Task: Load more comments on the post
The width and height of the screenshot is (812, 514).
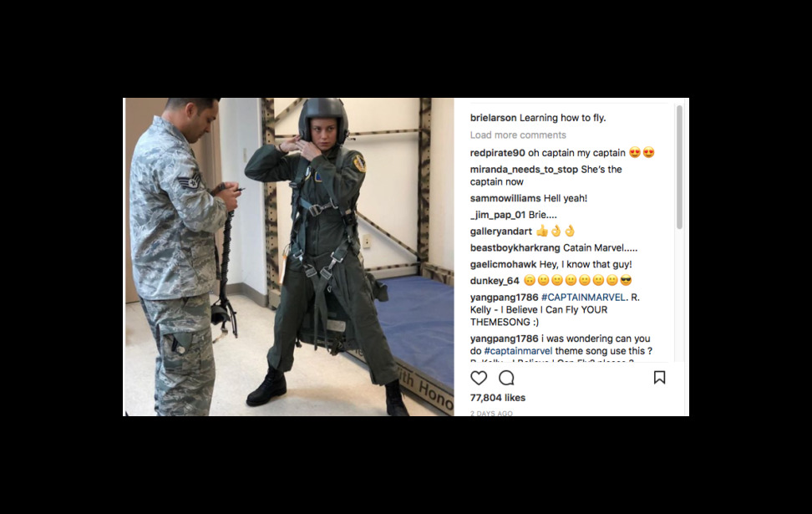Action: [518, 135]
